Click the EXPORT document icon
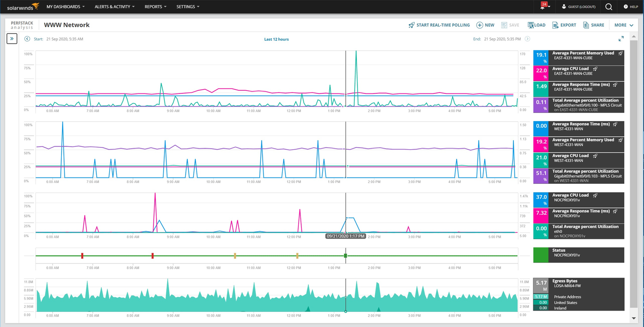The width and height of the screenshot is (644, 327). point(555,25)
